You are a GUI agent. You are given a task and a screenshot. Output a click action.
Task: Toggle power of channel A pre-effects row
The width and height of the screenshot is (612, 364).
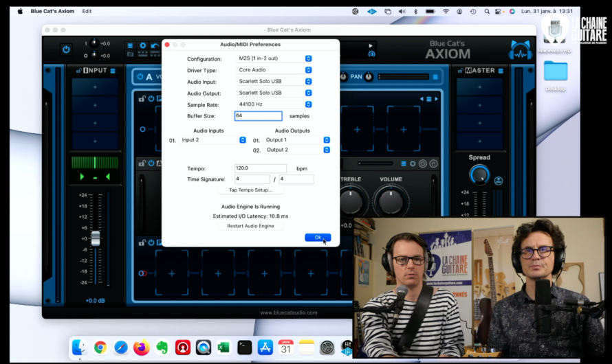coord(151,99)
